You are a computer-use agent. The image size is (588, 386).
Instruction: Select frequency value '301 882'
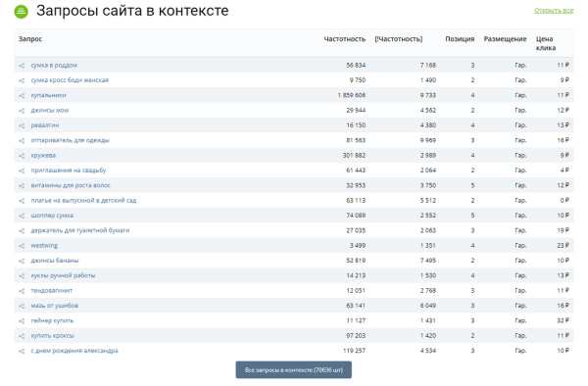pyautogui.click(x=354, y=155)
